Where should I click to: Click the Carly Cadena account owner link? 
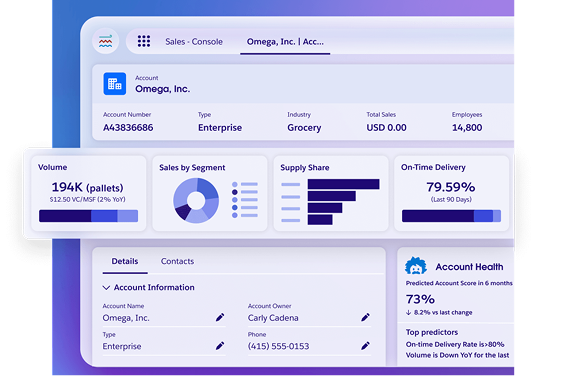273,318
